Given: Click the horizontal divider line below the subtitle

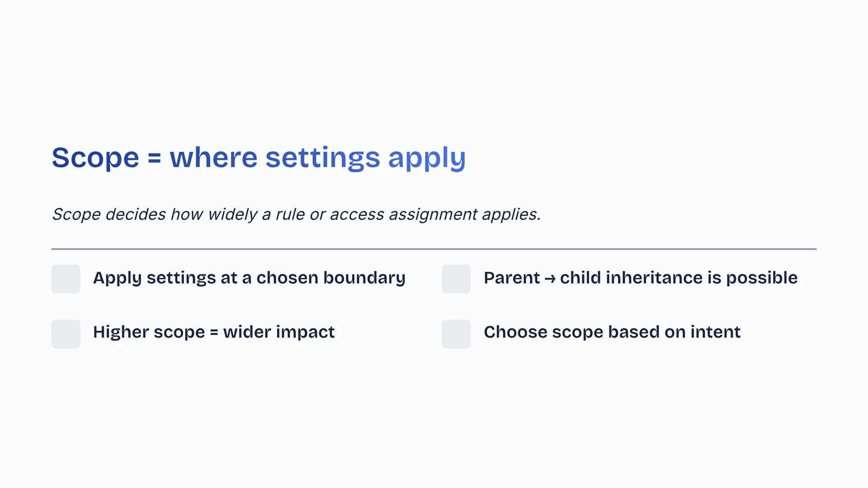Looking at the screenshot, I should tap(434, 249).
